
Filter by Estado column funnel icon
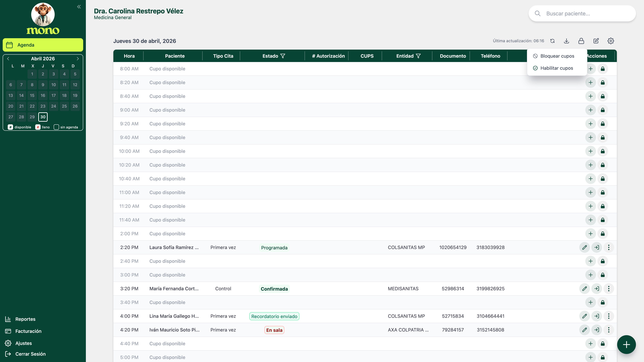coord(283,56)
